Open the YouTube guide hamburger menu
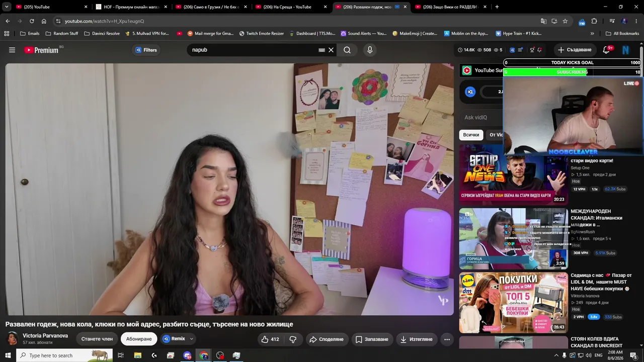The height and width of the screenshot is (362, 644). point(12,50)
